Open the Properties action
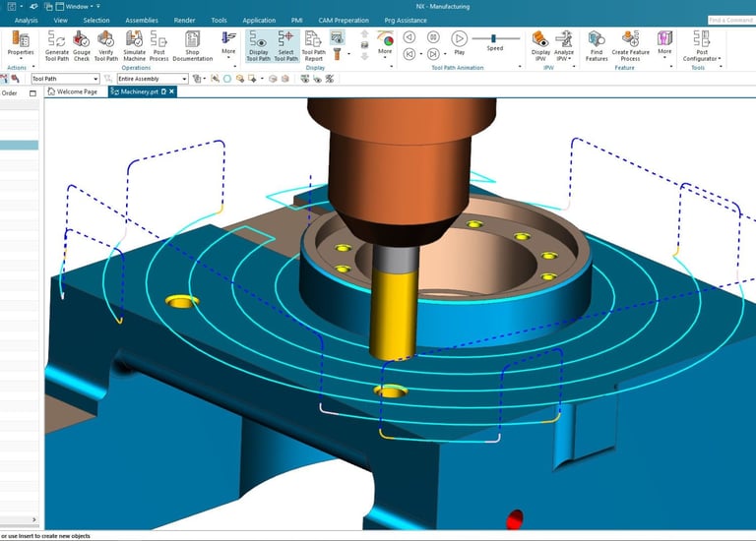 click(x=21, y=45)
